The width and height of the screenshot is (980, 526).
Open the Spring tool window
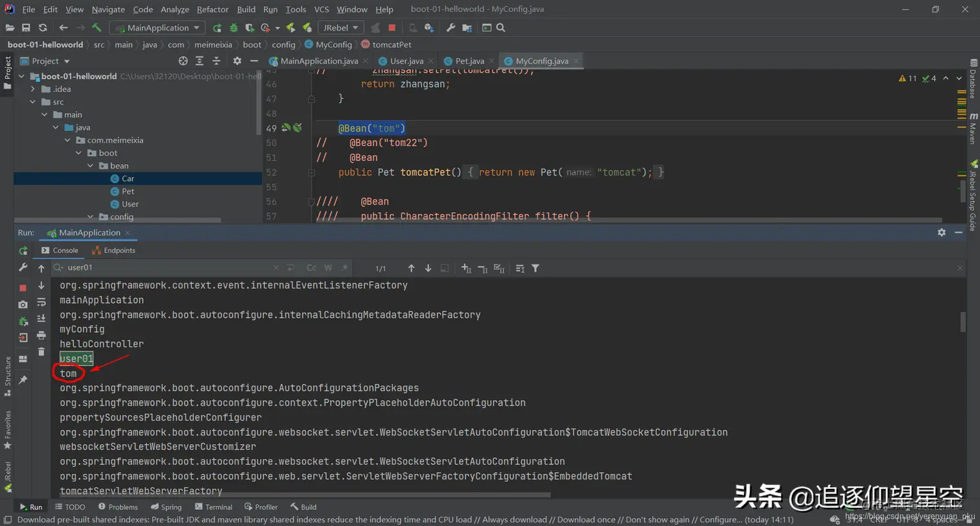(x=166, y=507)
